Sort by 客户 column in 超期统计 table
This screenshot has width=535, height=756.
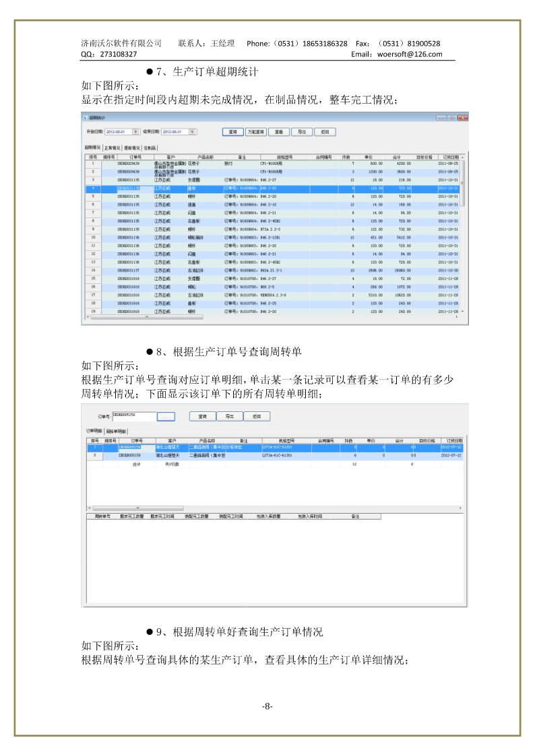(x=170, y=157)
